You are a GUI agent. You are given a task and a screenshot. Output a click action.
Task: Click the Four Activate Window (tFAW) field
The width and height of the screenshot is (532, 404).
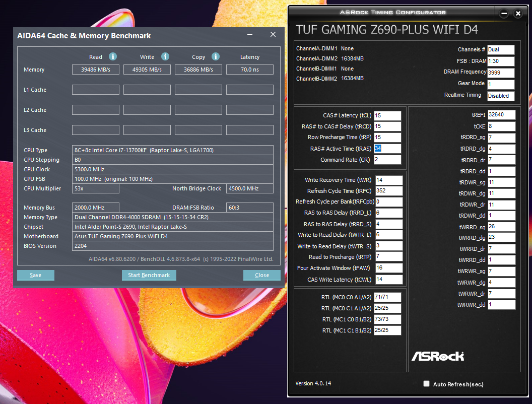pyautogui.click(x=389, y=268)
